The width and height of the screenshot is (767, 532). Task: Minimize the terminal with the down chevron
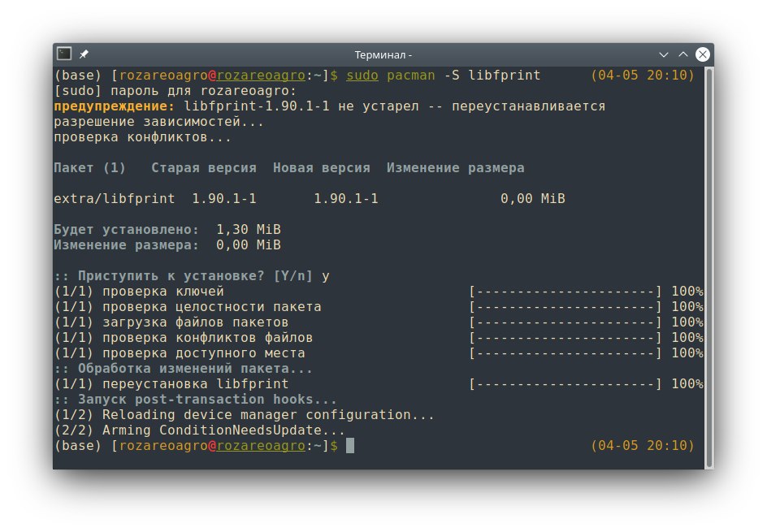click(663, 54)
